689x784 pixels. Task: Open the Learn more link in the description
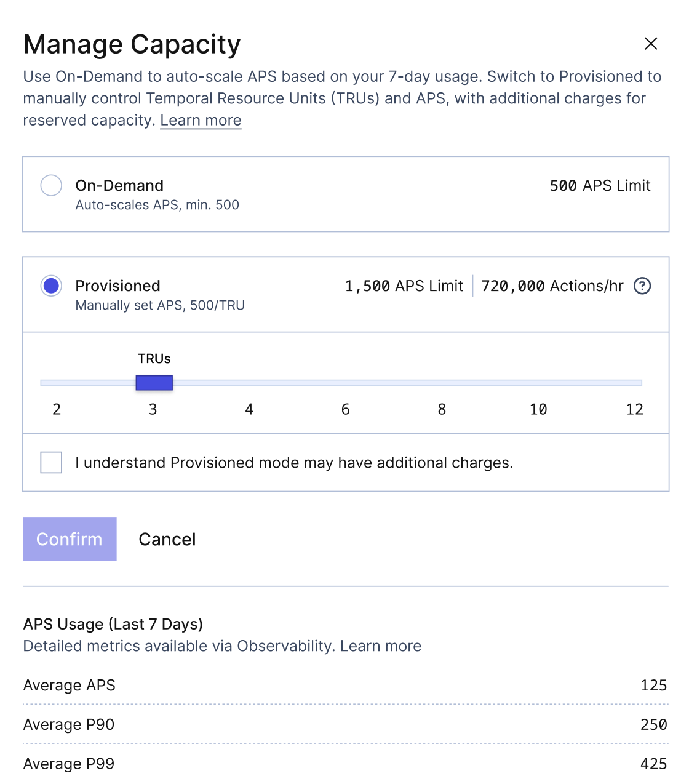pos(201,120)
